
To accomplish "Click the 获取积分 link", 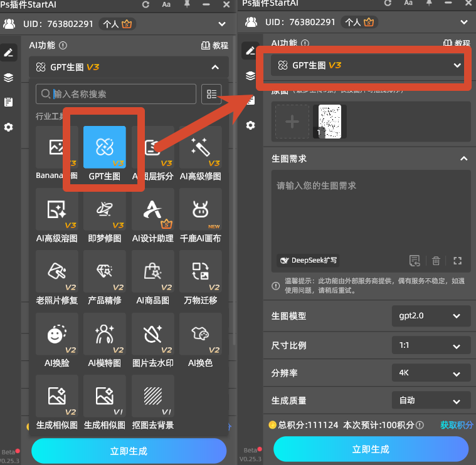I will point(457,426).
